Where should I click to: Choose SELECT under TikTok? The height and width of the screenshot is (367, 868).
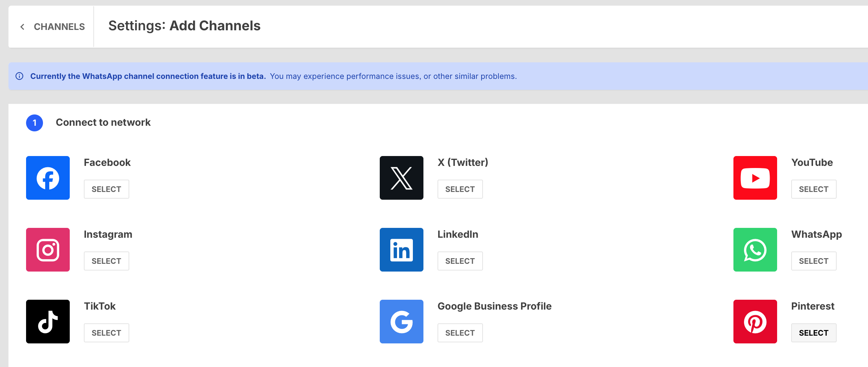106,333
